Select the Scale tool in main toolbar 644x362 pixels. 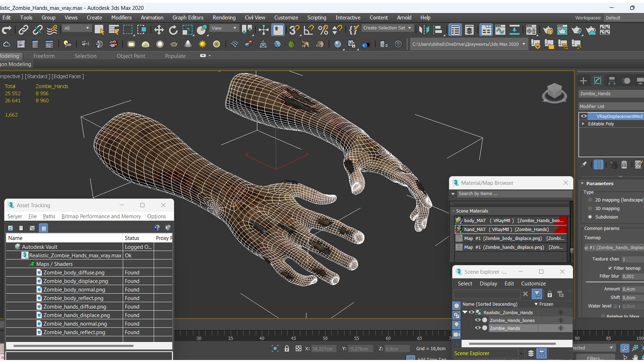click(x=187, y=30)
